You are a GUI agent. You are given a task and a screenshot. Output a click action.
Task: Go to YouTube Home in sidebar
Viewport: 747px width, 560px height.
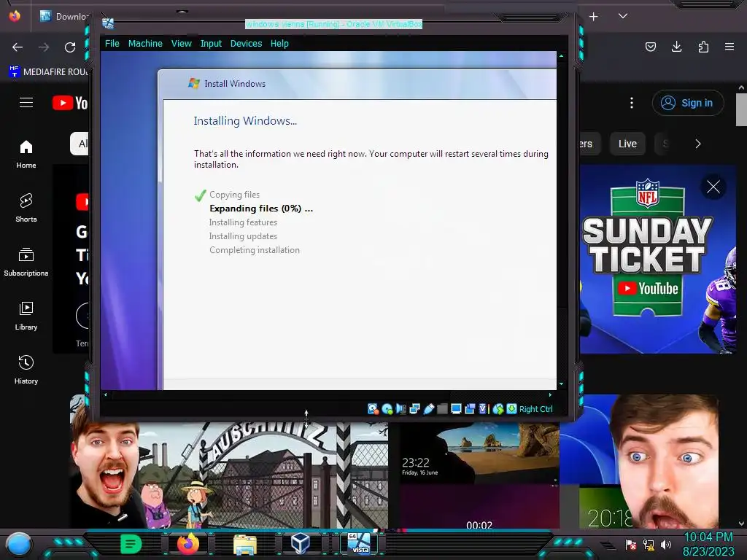pos(26,155)
